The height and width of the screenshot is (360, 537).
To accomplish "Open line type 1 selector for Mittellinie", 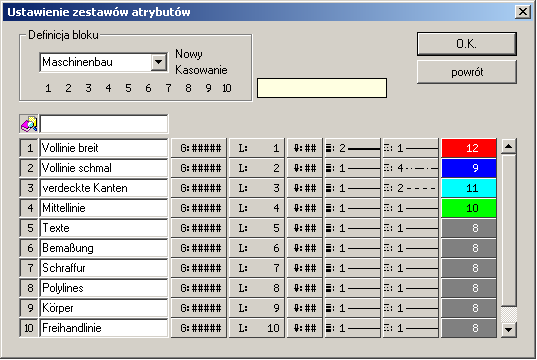I will coord(411,208).
